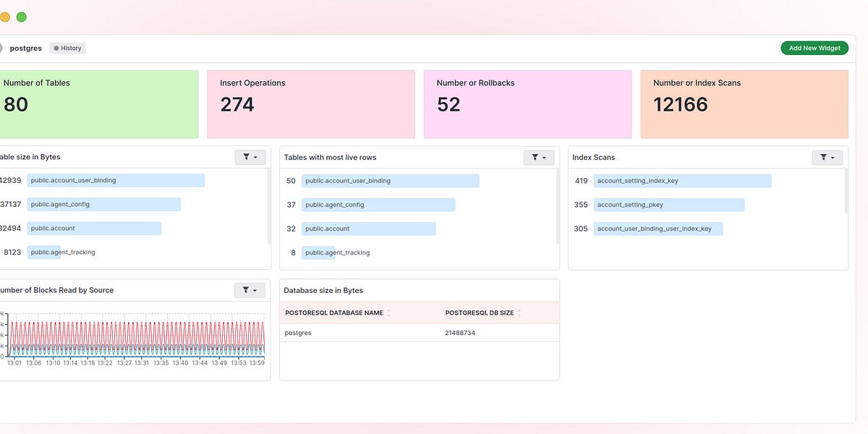Click the History status dot icon

pyautogui.click(x=56, y=48)
